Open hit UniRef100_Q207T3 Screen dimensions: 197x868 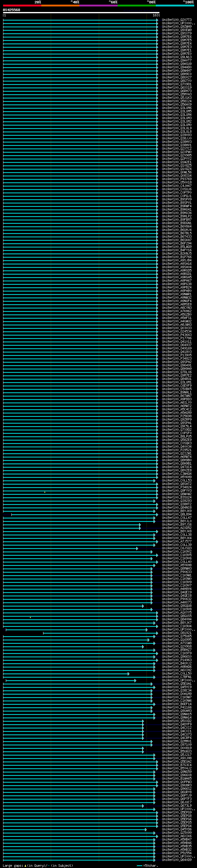pos(177,20)
